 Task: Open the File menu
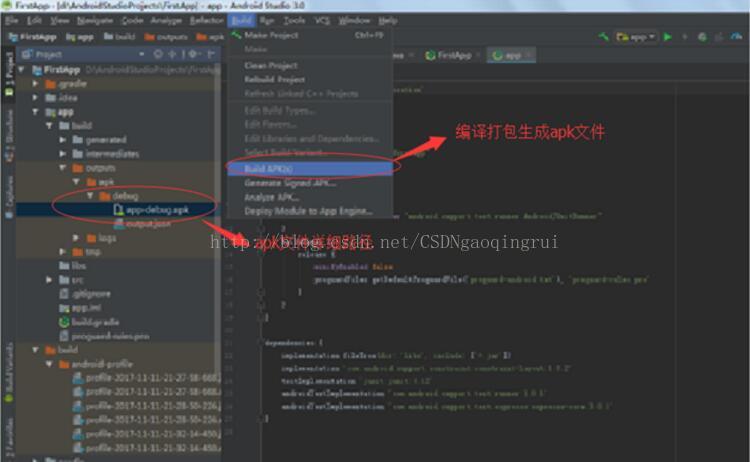[x=11, y=21]
